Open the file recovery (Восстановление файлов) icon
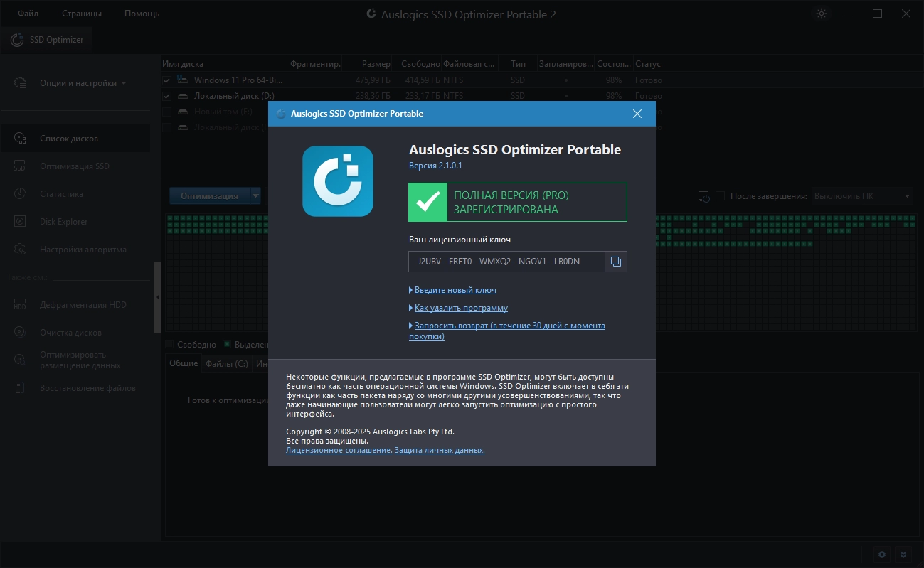The height and width of the screenshot is (568, 924). coord(20,388)
